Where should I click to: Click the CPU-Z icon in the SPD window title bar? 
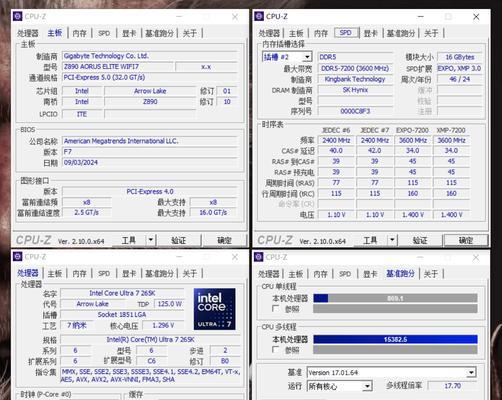pos(259,16)
